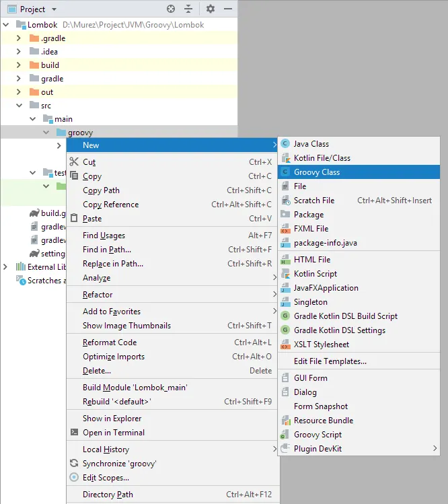The height and width of the screenshot is (504, 448).
Task: Click the Package folder icon
Action: click(x=285, y=214)
